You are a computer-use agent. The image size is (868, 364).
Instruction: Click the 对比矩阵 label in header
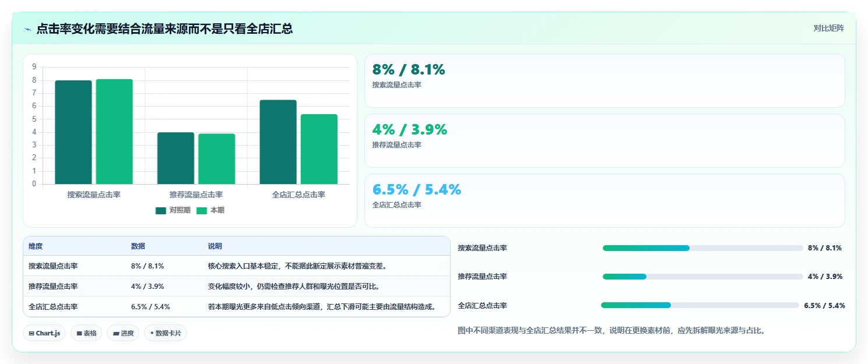point(828,28)
